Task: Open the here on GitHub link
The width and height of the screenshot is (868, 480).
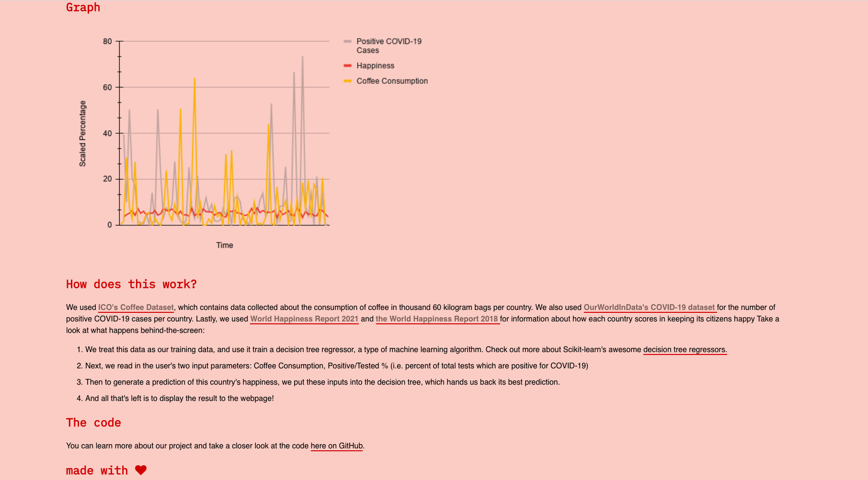Action: [x=337, y=446]
